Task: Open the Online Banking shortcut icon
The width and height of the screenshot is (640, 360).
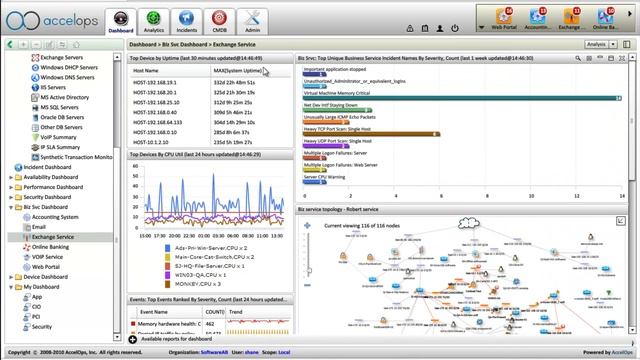Action: 605,19
